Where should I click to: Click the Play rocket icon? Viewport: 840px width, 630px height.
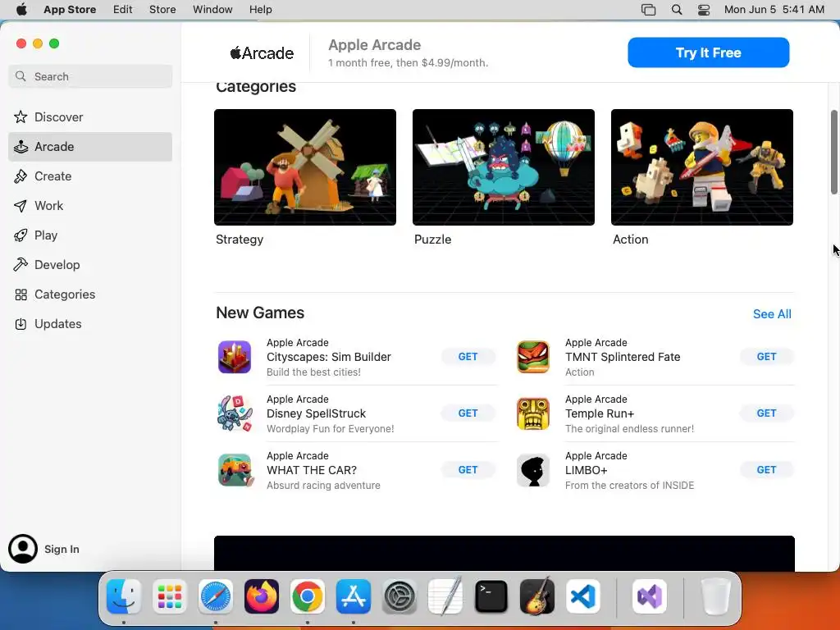click(21, 235)
